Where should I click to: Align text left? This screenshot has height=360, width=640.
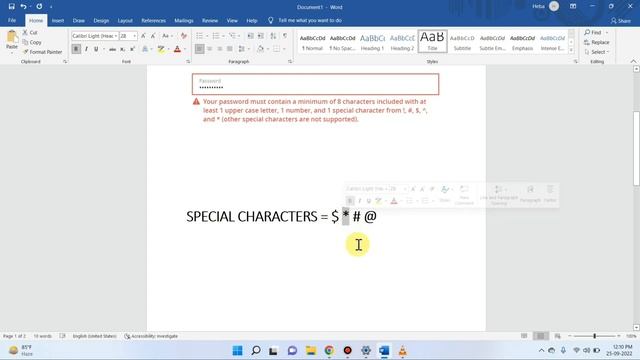199,49
